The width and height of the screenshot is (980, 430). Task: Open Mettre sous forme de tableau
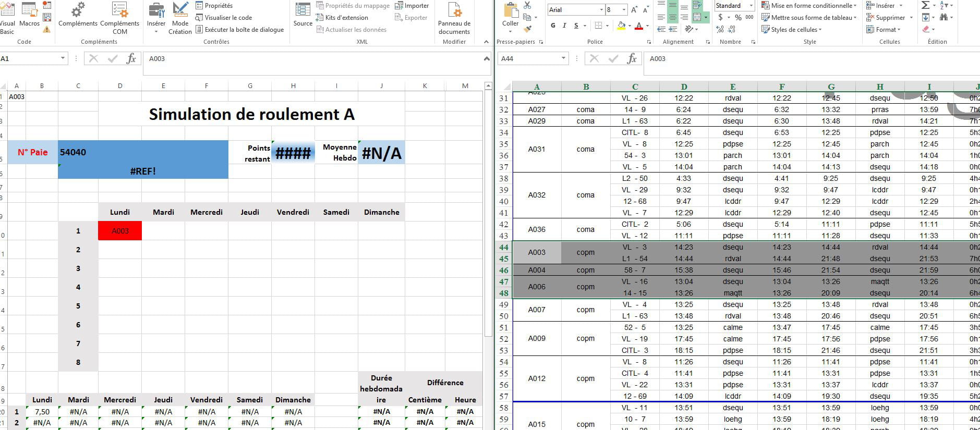point(809,17)
